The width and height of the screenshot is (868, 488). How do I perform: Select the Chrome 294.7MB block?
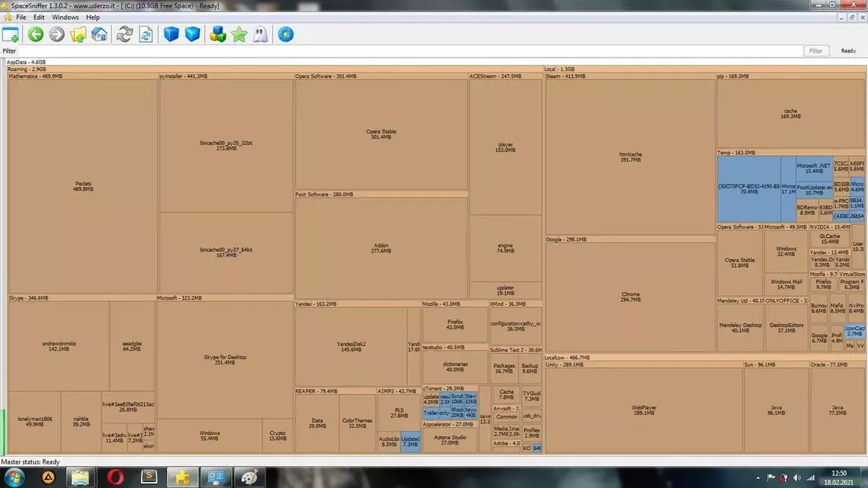(630, 297)
